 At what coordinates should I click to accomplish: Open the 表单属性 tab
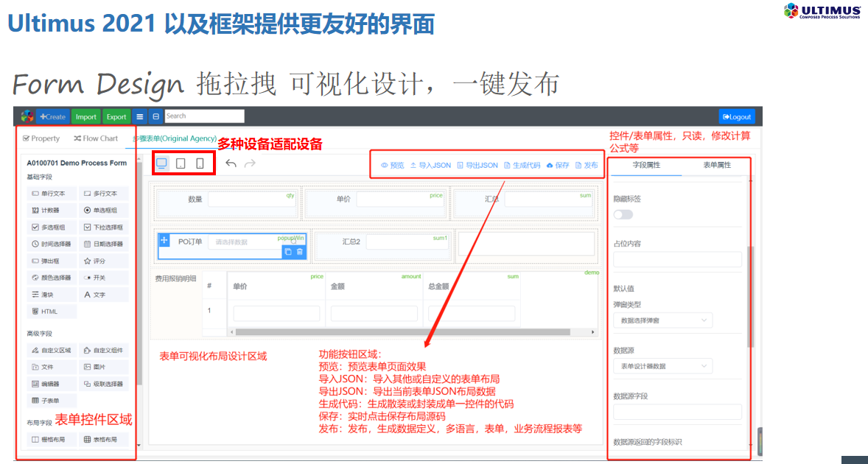[x=717, y=166]
